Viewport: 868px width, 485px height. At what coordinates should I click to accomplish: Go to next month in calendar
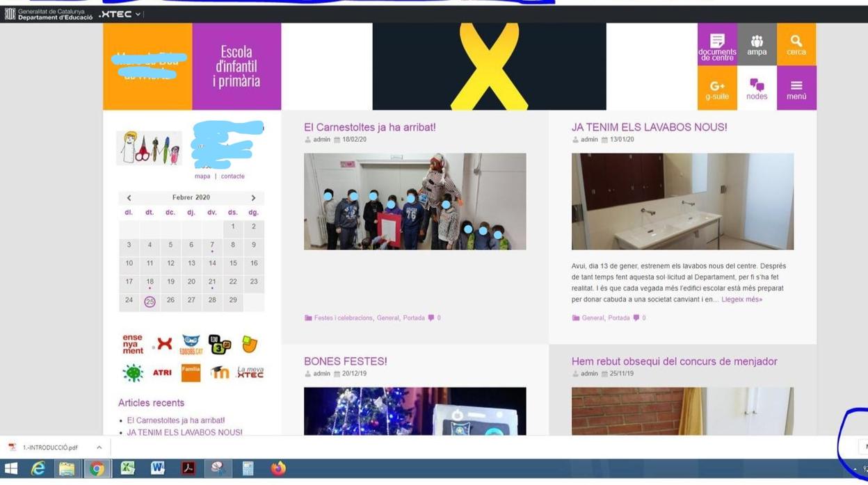[x=253, y=198]
